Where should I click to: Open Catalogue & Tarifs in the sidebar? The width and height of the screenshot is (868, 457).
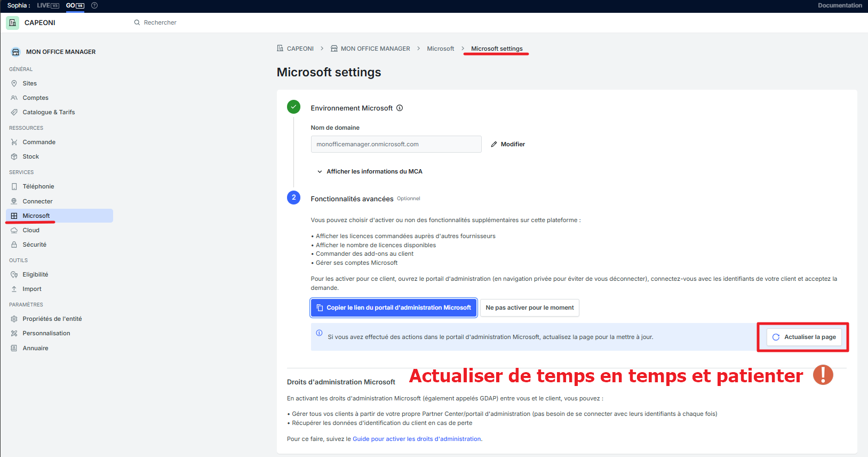point(49,112)
